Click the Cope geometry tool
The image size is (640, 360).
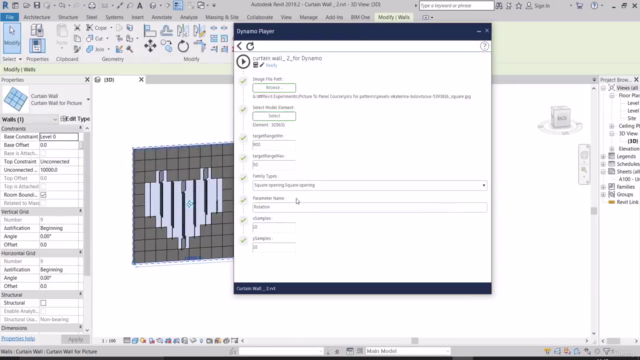pyautogui.click(x=96, y=28)
